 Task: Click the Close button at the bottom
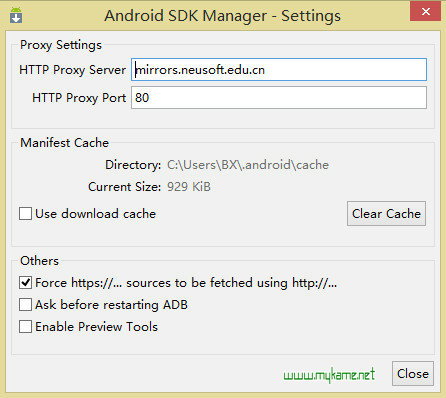(413, 374)
